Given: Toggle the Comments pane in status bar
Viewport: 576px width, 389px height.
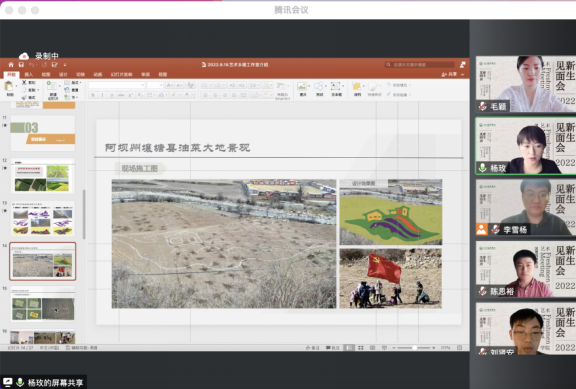Looking at the screenshot, I should point(333,347).
